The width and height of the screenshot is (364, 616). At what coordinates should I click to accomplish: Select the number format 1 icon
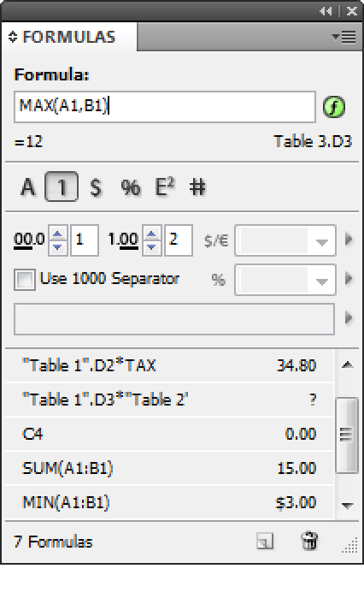coord(62,187)
